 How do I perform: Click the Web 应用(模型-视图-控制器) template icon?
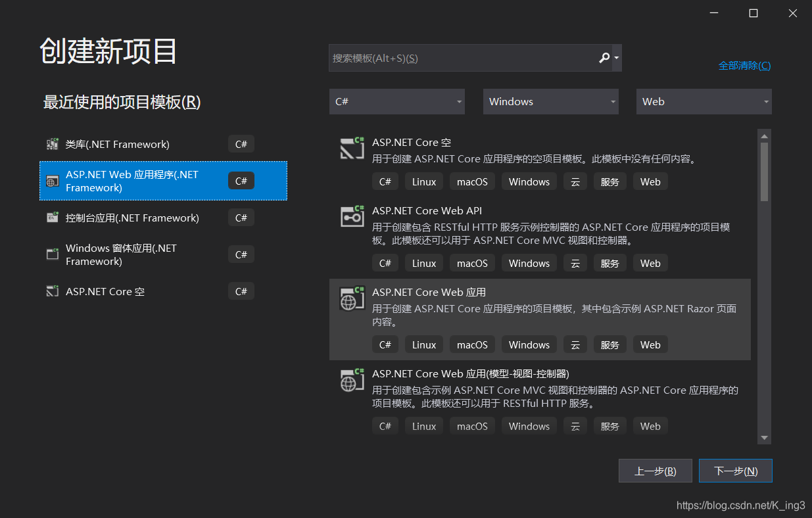pos(352,379)
